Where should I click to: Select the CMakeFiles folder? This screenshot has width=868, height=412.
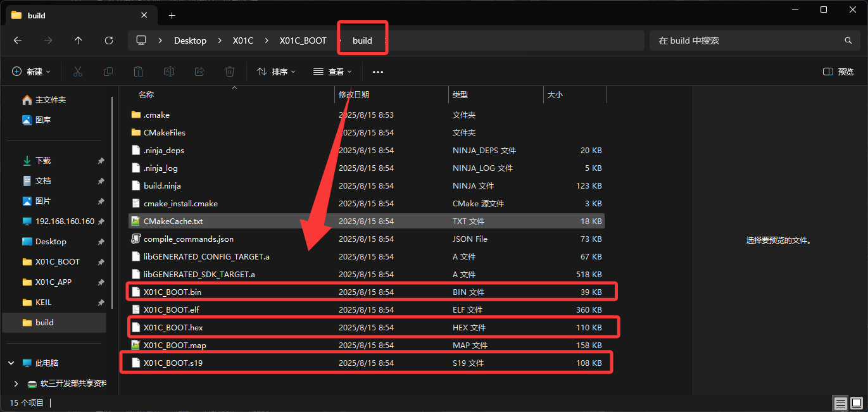[366, 133]
